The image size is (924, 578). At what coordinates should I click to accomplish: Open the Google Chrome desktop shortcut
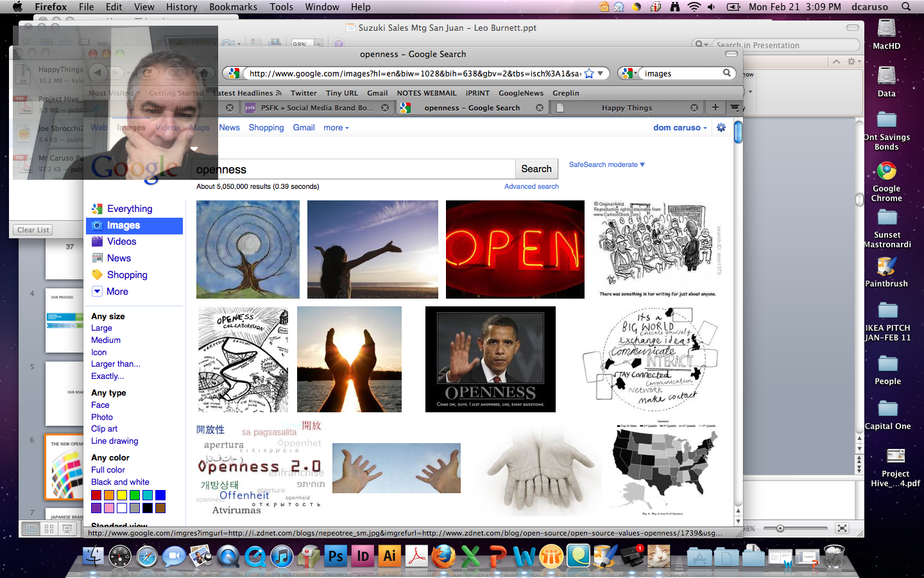coord(886,171)
